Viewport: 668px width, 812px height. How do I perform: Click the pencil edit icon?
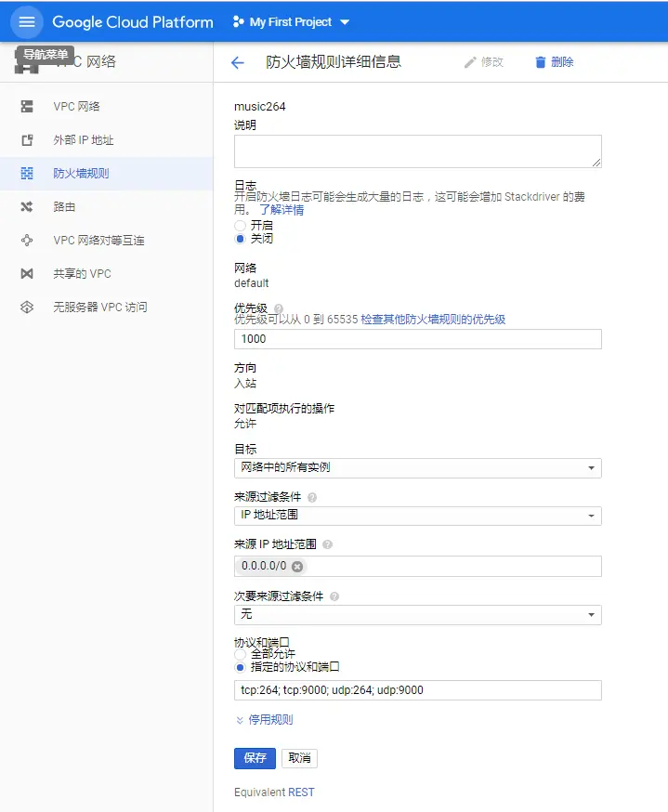pos(470,62)
